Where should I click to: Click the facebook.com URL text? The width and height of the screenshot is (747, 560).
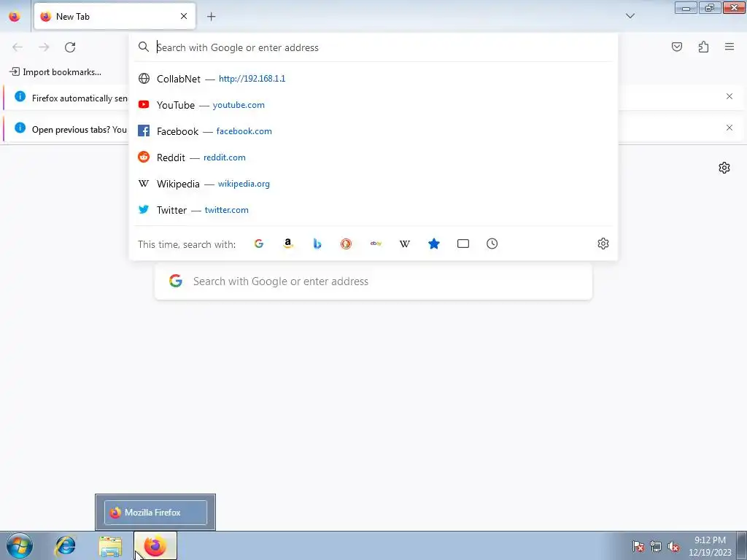point(244,131)
